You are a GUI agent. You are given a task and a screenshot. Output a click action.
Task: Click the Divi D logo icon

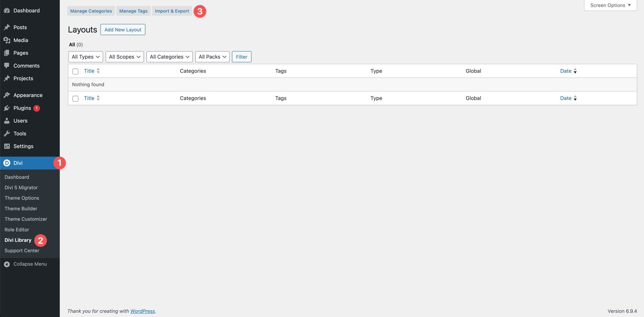tap(7, 163)
